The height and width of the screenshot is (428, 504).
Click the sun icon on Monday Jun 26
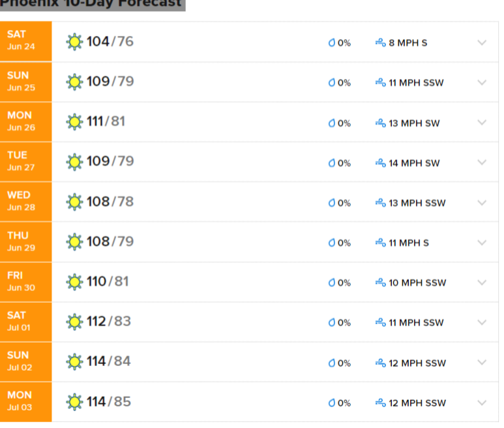pos(74,122)
